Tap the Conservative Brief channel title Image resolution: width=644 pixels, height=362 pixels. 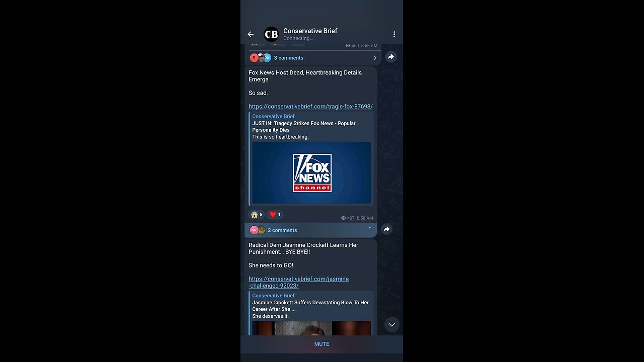click(x=310, y=31)
